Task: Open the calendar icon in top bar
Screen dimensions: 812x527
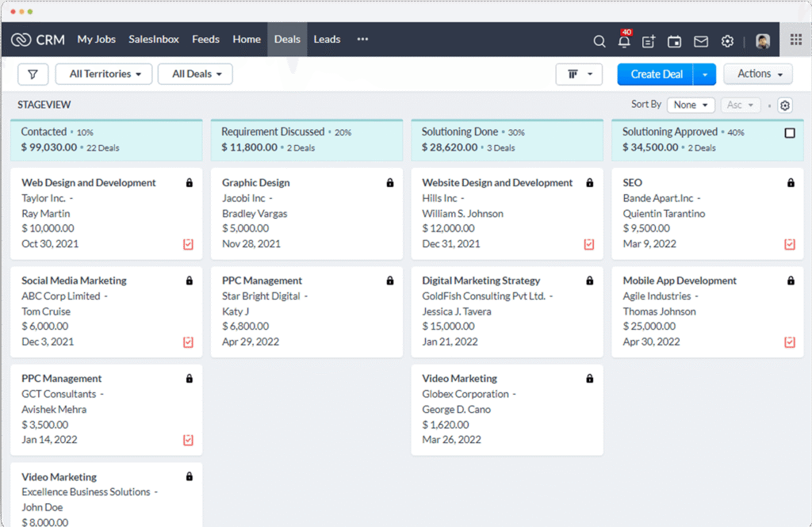Action: coord(674,41)
